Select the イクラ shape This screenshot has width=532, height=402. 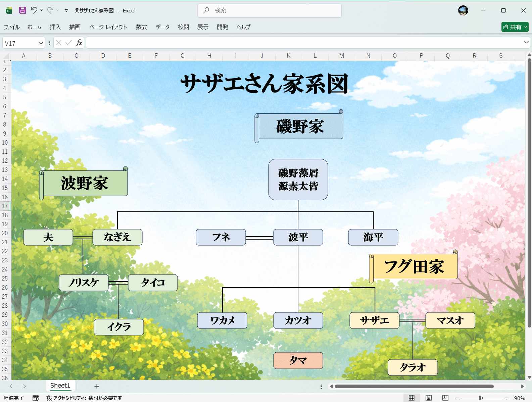[119, 327]
